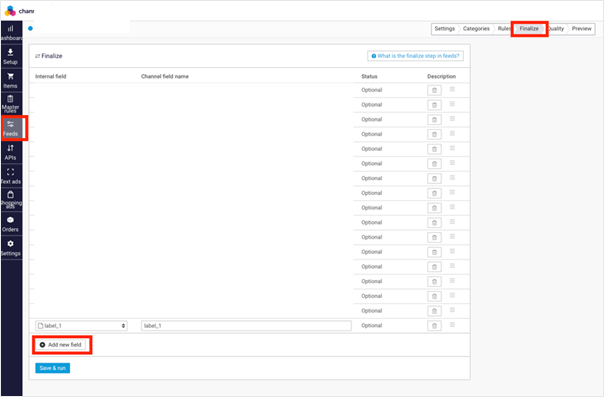Delete the label_1 field row with trash icon

434,326
